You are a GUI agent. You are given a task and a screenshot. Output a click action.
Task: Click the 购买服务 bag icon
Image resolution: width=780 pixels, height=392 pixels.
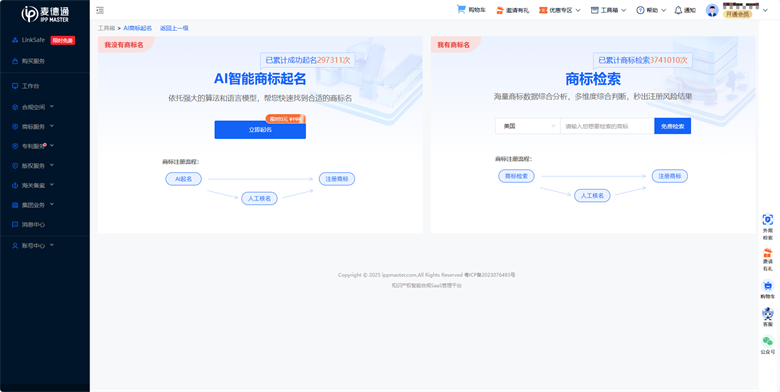tap(15, 61)
